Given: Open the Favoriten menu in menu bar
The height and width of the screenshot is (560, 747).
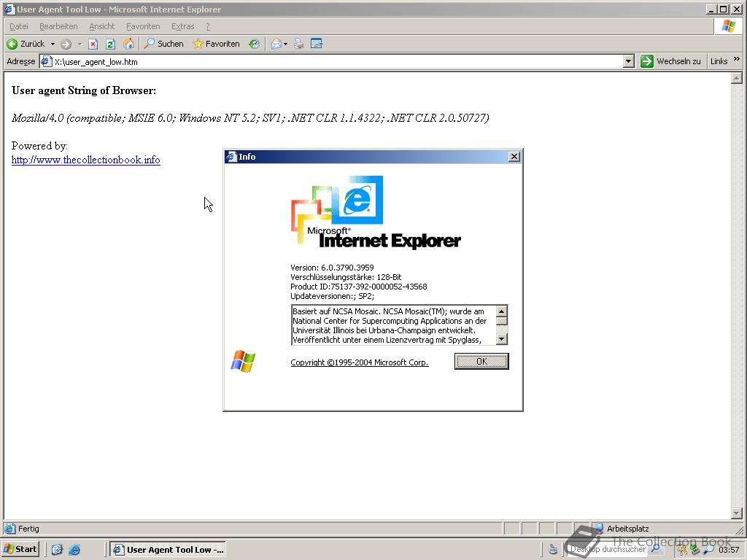Looking at the screenshot, I should pos(143,26).
